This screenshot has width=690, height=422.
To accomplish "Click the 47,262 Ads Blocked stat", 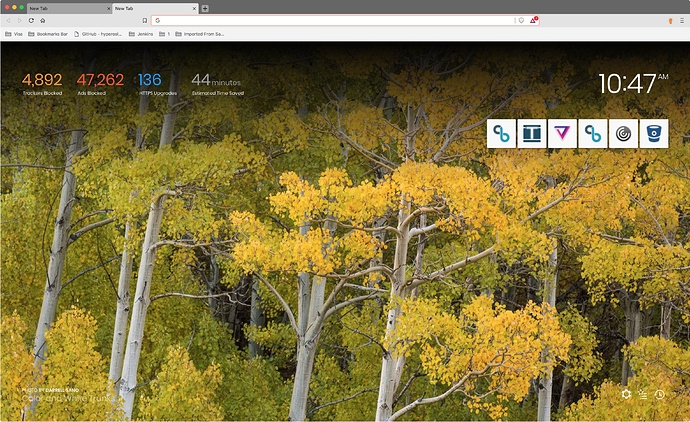I will coord(100,84).
